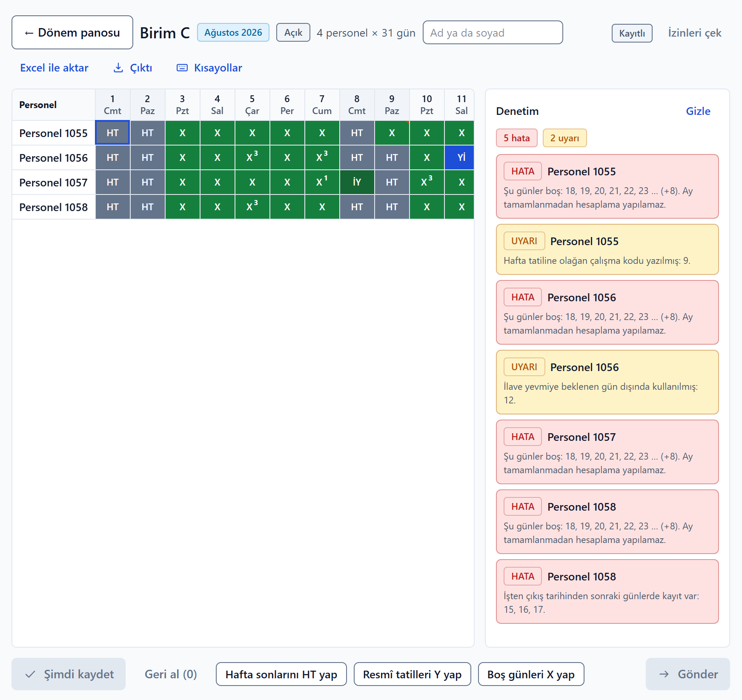Screen dimensions: 742x700
Task: Click the Personel column header
Action: 54,105
